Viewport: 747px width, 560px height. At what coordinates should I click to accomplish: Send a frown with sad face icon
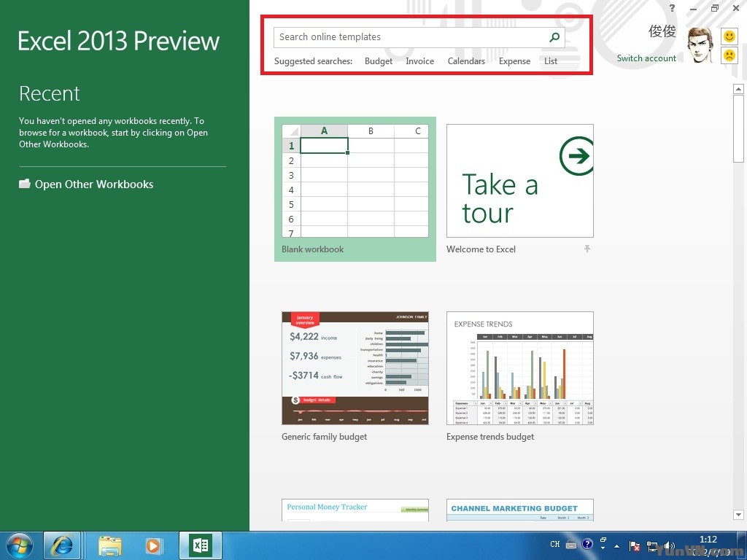pos(729,55)
